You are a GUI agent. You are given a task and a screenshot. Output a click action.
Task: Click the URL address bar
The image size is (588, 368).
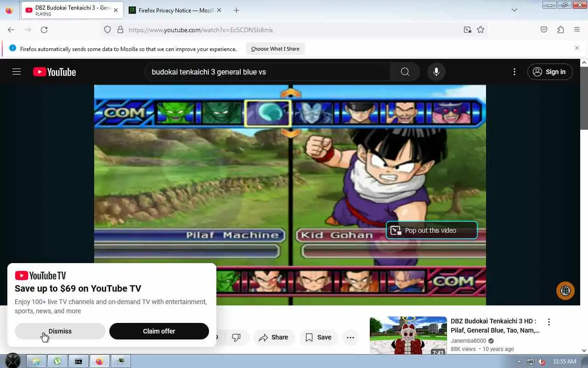pos(294,29)
